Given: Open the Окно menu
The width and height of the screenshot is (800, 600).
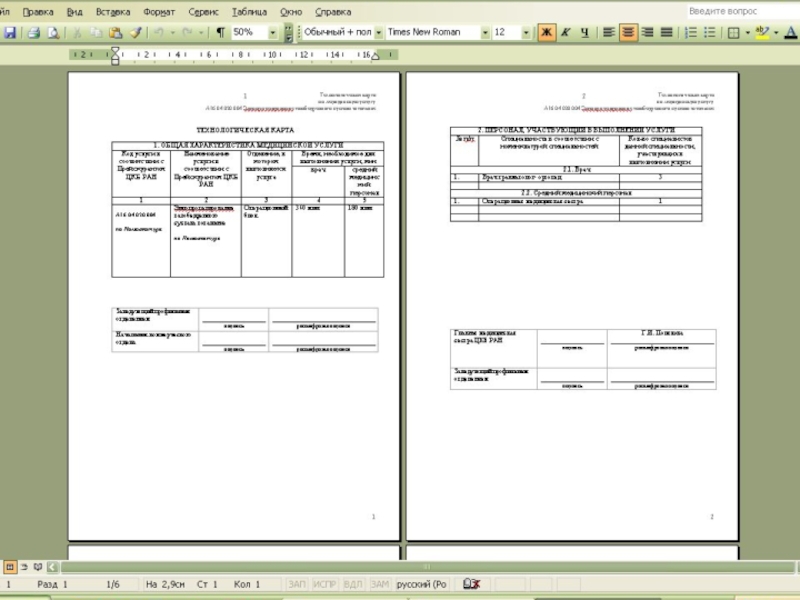Looking at the screenshot, I should [291, 12].
